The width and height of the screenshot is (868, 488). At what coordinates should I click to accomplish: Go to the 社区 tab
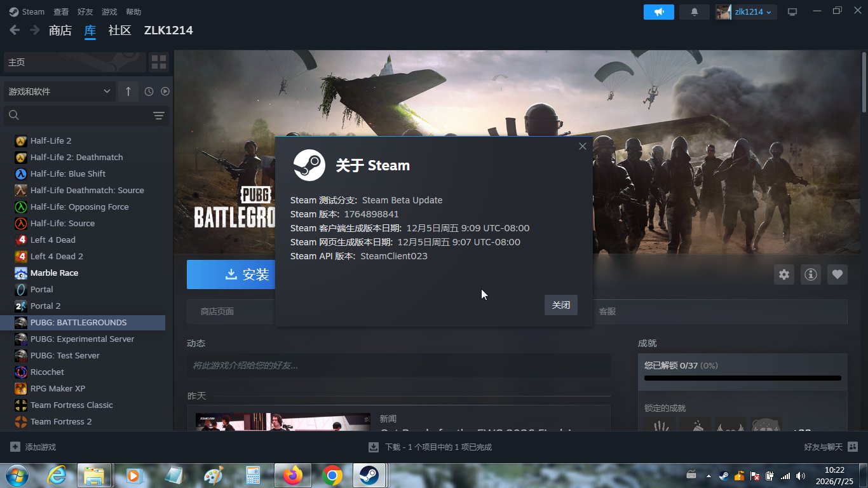[119, 30]
